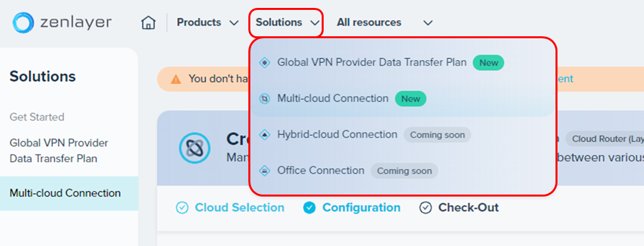Click the Check-Out checkmark icon
The image size is (644, 246).
(x=425, y=208)
